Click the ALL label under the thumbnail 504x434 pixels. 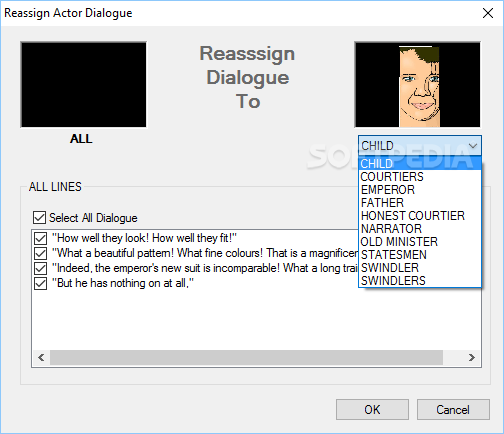click(x=81, y=139)
